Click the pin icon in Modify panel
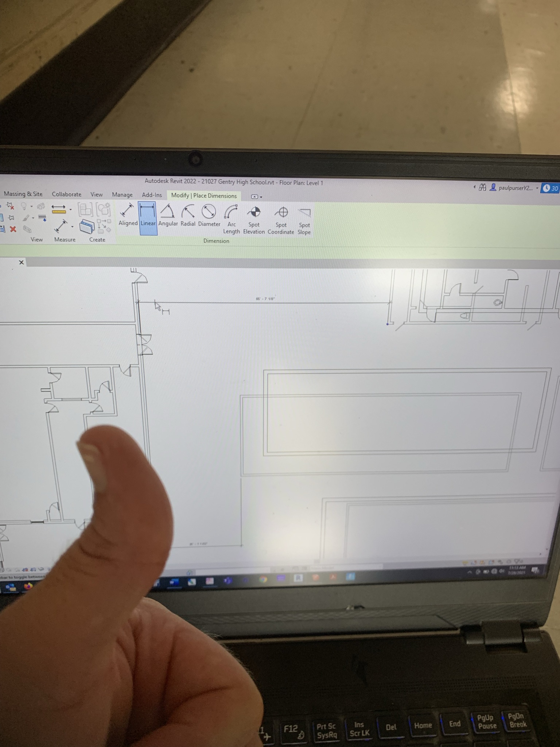 11,218
